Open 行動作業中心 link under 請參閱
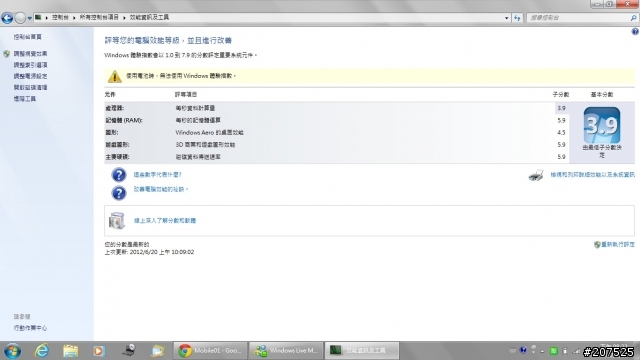Screen dimensions: 640x360 (x=30, y=328)
